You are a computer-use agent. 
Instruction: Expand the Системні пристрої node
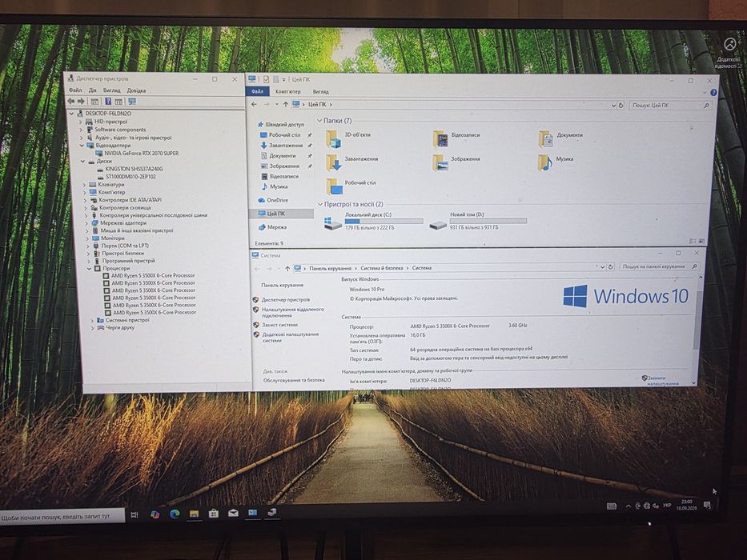(92, 321)
